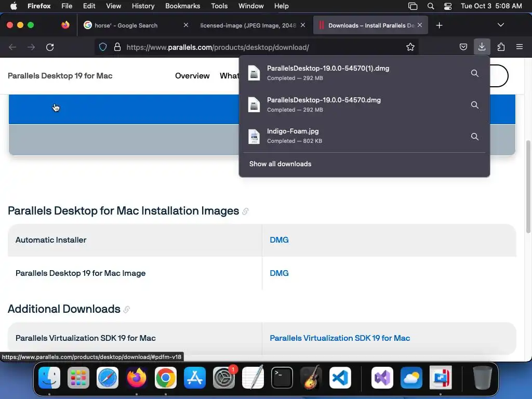Viewport: 532px width, 399px height.
Task: Reload the current page
Action: [x=50, y=47]
